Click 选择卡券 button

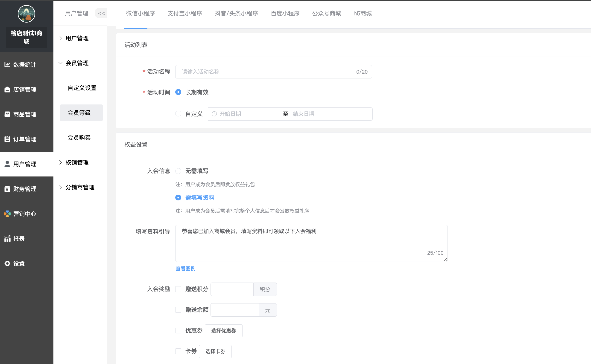click(x=215, y=351)
